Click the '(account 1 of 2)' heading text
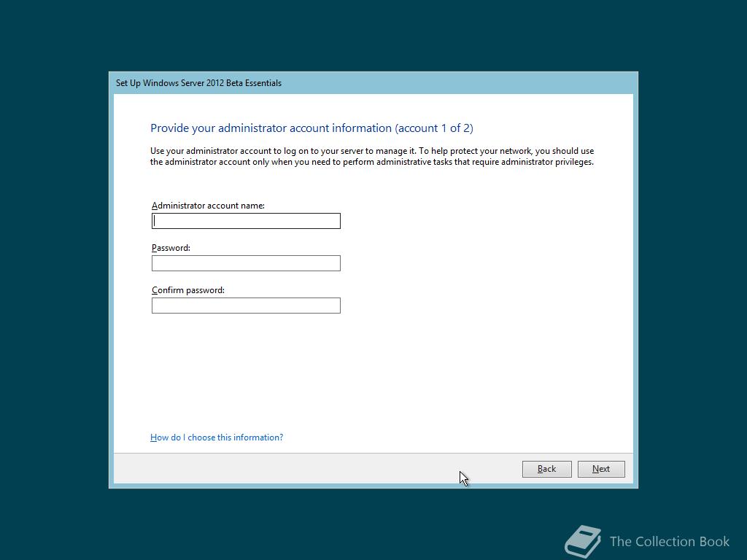Screen dimensions: 747x560 434,128
